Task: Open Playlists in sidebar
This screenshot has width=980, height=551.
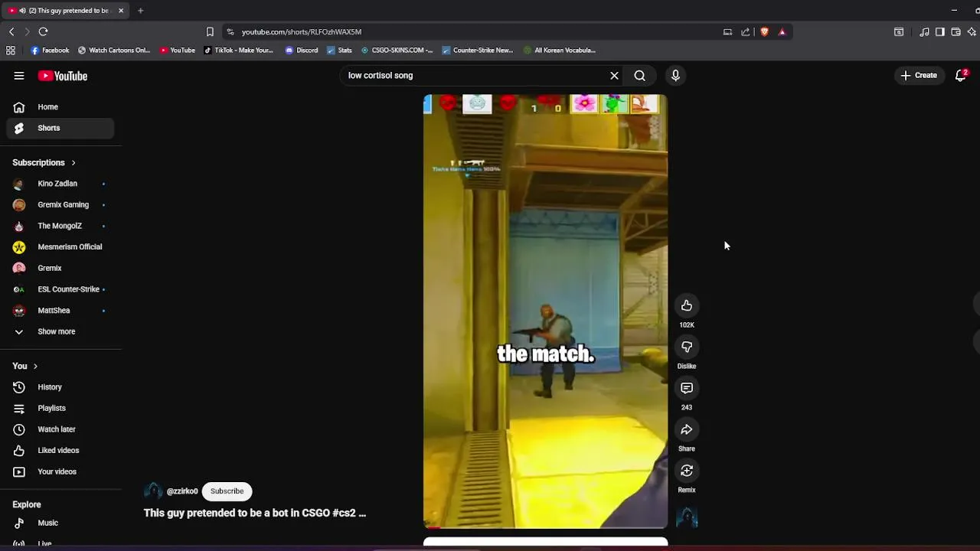Action: pos(60,409)
